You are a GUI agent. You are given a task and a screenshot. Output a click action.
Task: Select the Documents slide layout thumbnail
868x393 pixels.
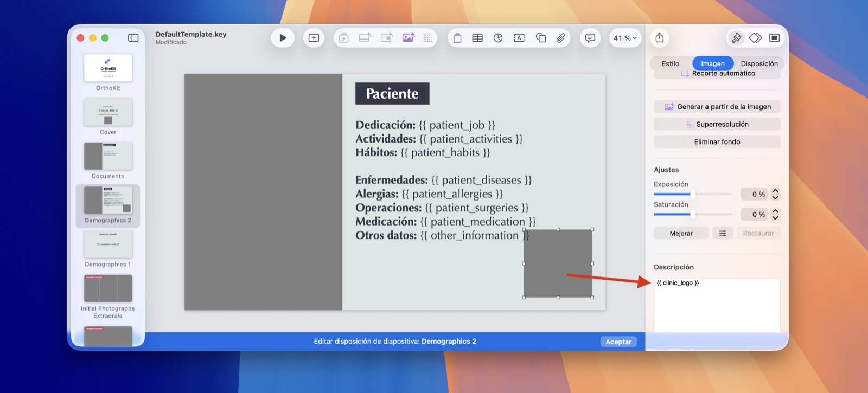108,156
